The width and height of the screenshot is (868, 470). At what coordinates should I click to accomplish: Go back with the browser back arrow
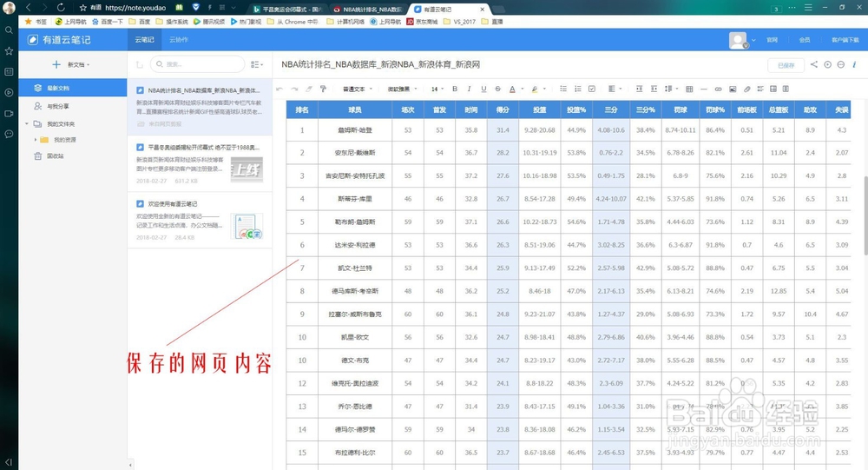(29, 7)
